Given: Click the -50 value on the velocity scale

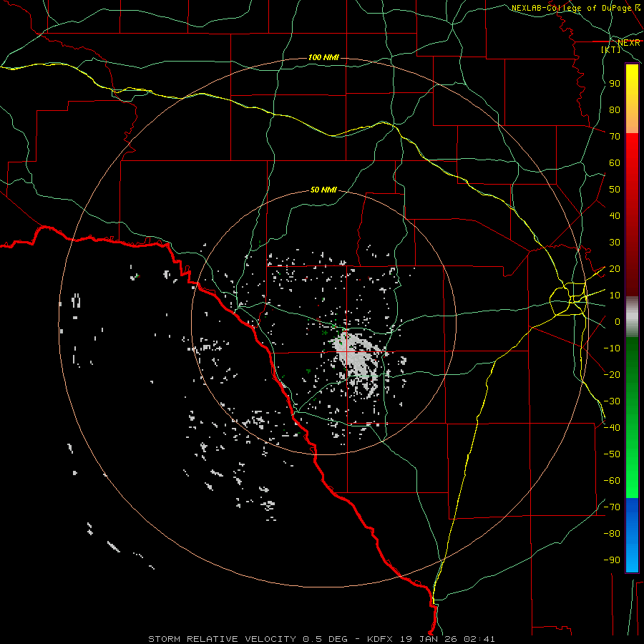Looking at the screenshot, I should coord(612,454).
